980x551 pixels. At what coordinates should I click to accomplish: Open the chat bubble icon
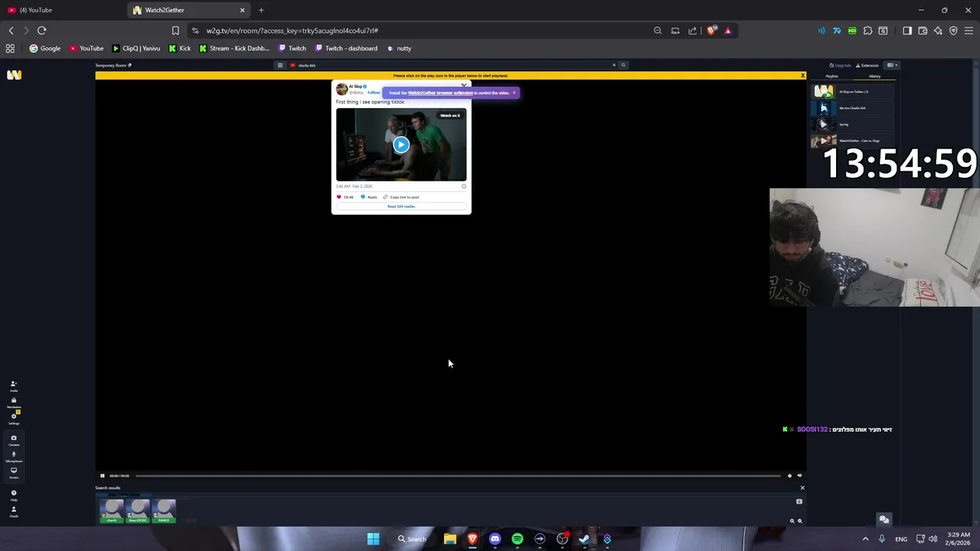884,520
